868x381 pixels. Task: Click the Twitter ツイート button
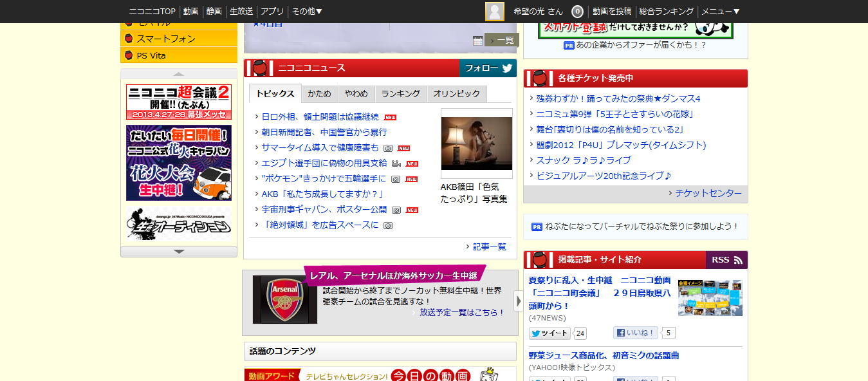(549, 333)
